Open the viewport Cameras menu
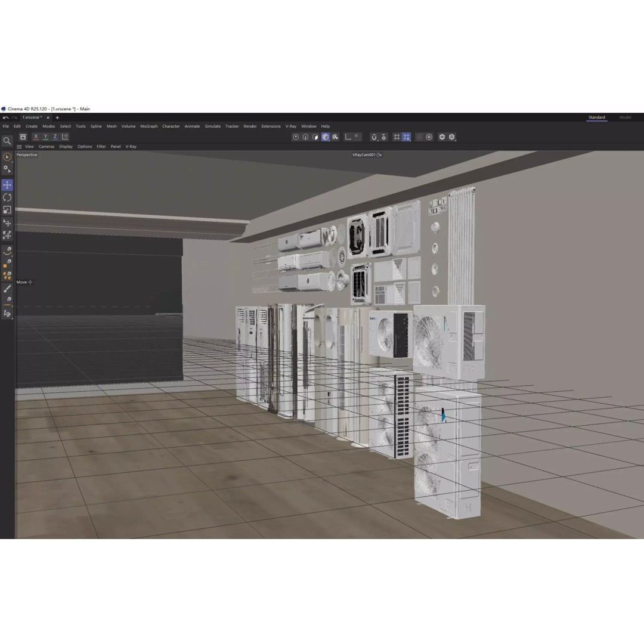Image resolution: width=644 pixels, height=644 pixels. tap(47, 147)
